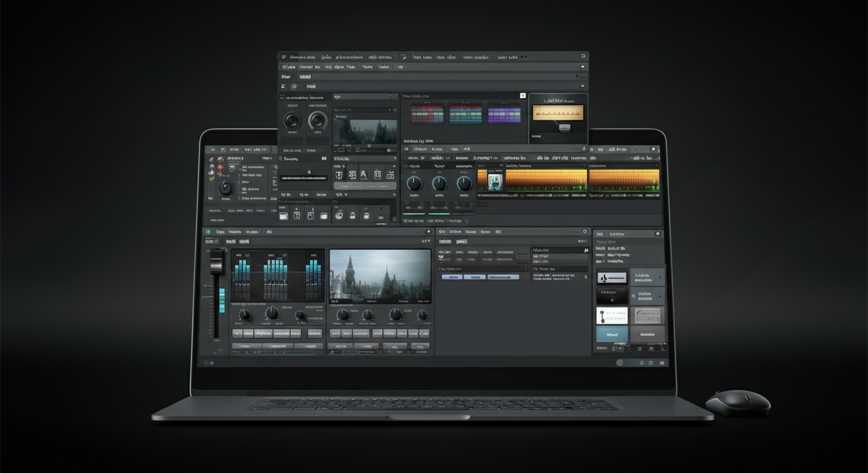
Task: Toggle the green channel activity strip under the knobs
Action: (x=414, y=214)
